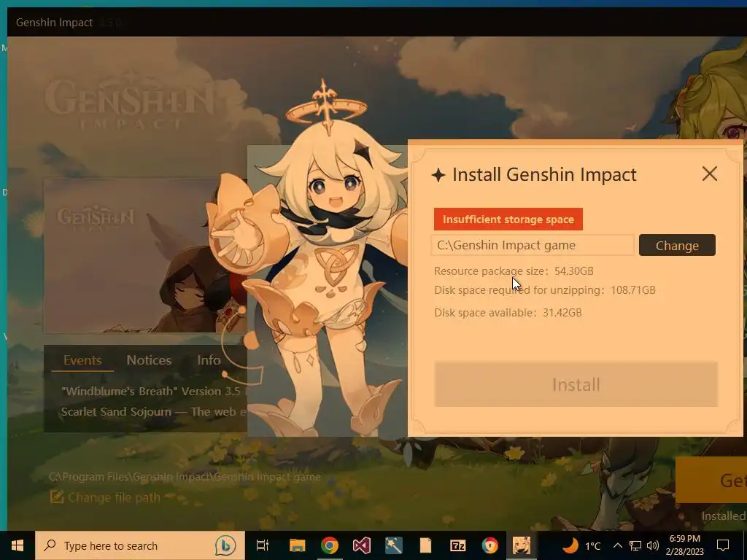
Task: Click the Change file path link
Action: tap(114, 497)
